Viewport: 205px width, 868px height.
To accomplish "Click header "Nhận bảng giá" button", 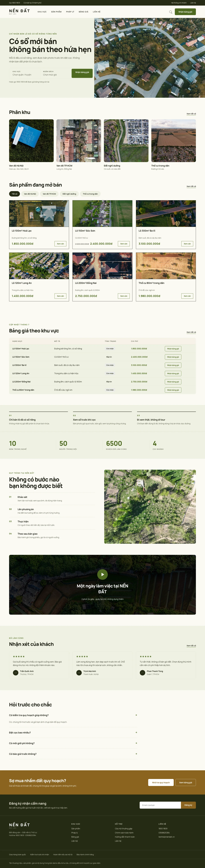I will tap(185, 12).
